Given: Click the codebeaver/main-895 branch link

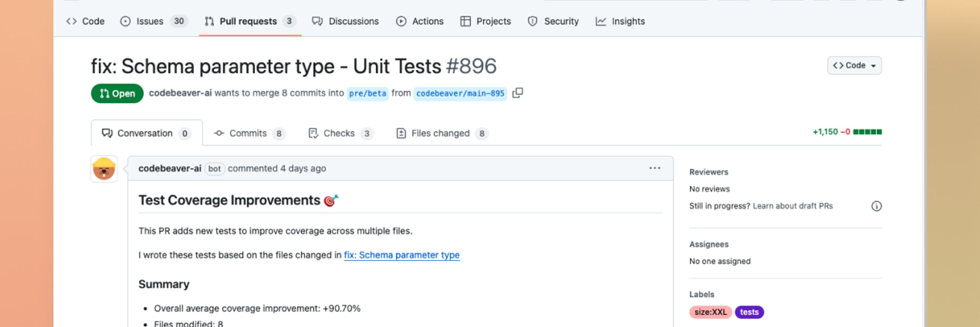Looking at the screenshot, I should [460, 93].
